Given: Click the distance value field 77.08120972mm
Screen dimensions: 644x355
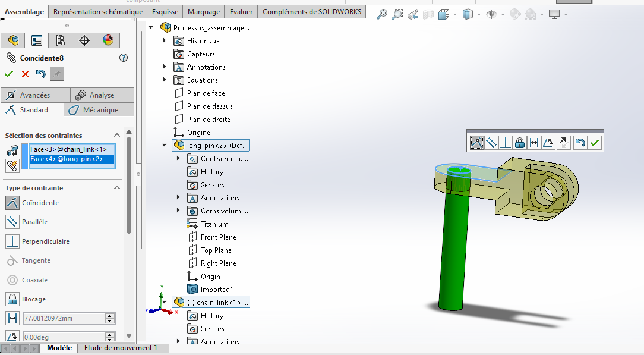Looking at the screenshot, I should coord(63,319).
